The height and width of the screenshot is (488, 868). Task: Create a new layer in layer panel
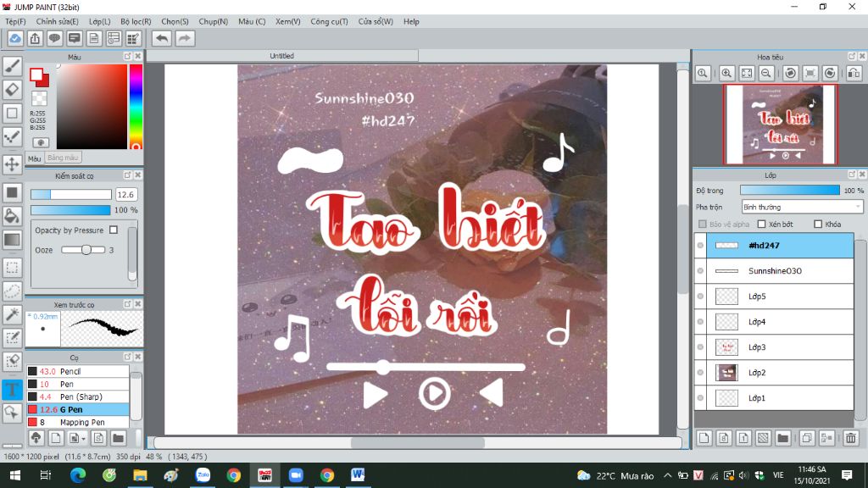(x=704, y=438)
